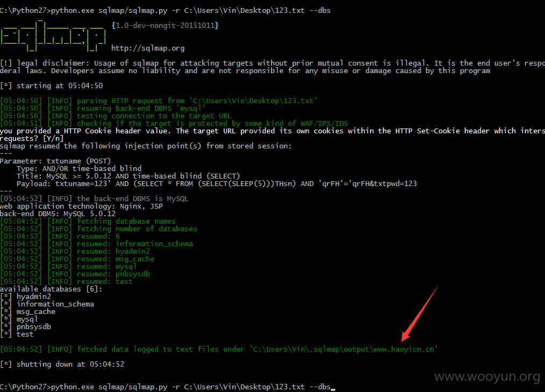Click 'fetching database names' log line
Screen dimensions: 545x392
coord(88,222)
